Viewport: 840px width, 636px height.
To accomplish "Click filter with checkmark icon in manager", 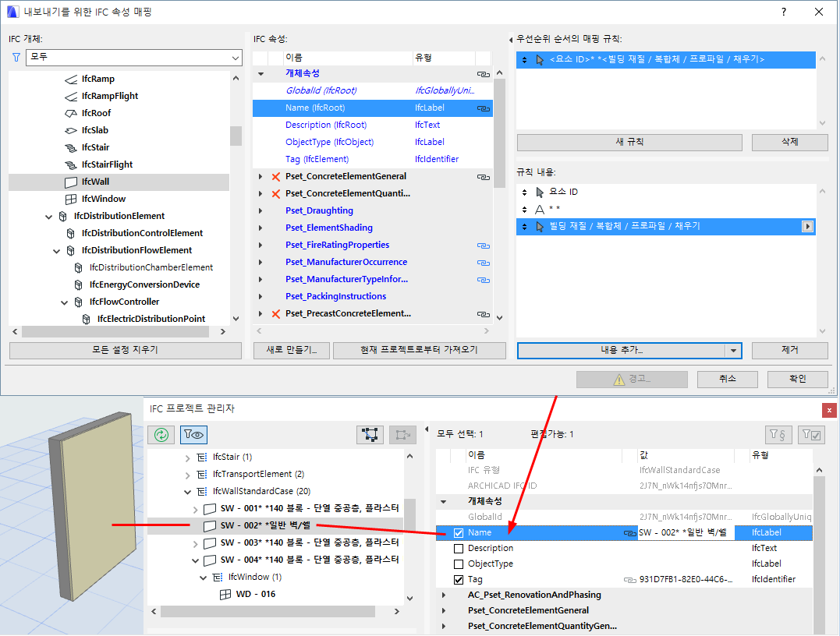I will tap(811, 435).
